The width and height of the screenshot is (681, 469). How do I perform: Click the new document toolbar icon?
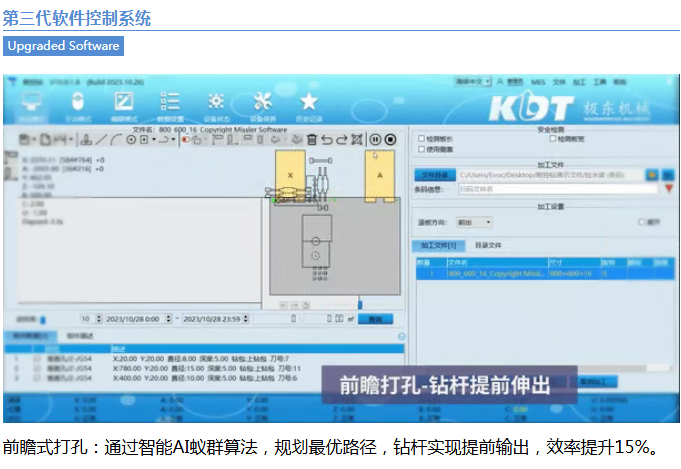coord(46,140)
